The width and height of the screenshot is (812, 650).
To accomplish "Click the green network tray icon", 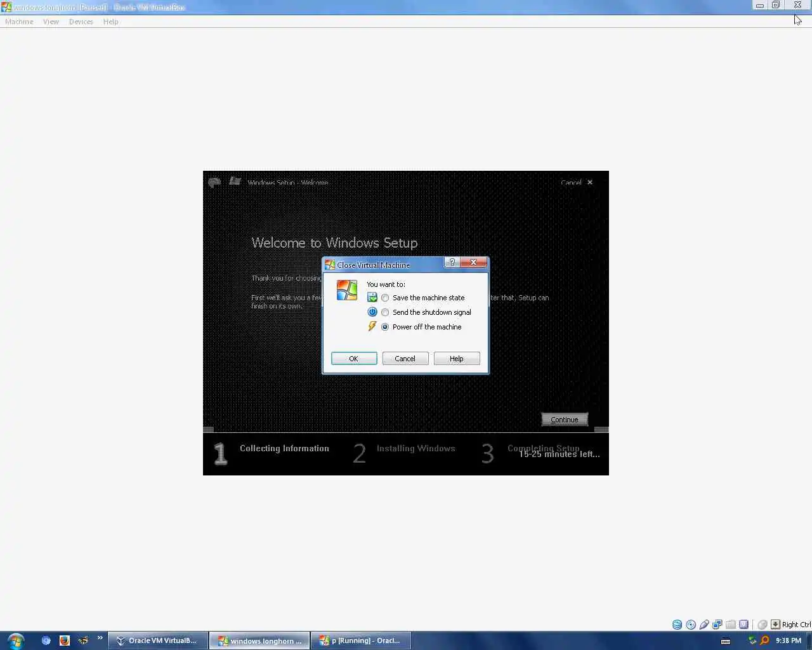I will click(x=752, y=640).
